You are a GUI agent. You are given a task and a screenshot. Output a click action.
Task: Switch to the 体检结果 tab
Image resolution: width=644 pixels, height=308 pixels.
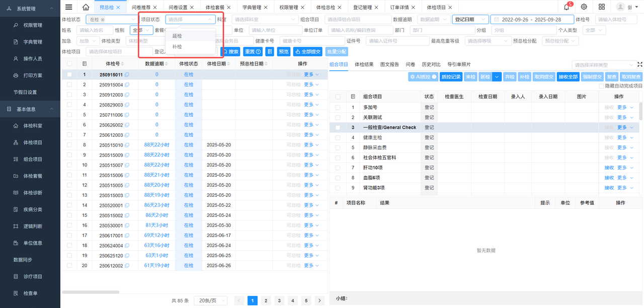click(x=364, y=64)
